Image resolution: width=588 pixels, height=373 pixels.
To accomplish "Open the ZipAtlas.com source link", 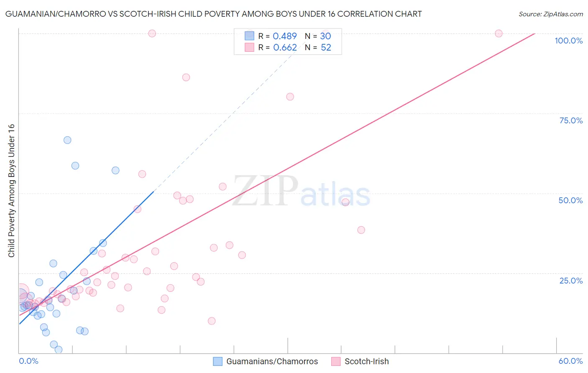I will pos(551,14).
